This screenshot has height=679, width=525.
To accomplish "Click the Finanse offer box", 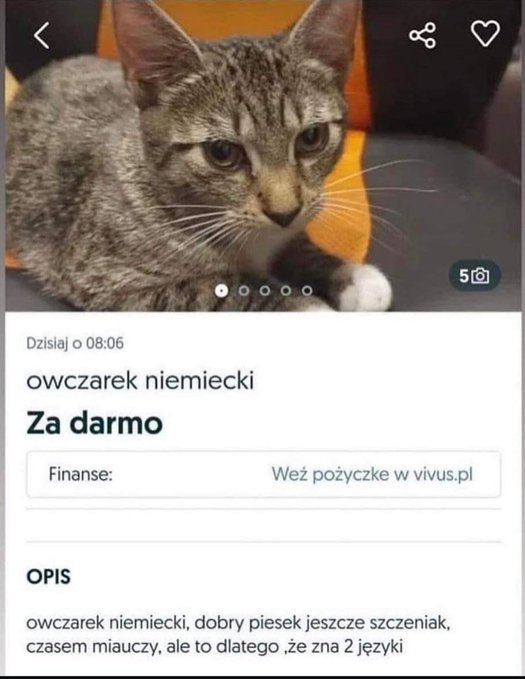I will [263, 474].
